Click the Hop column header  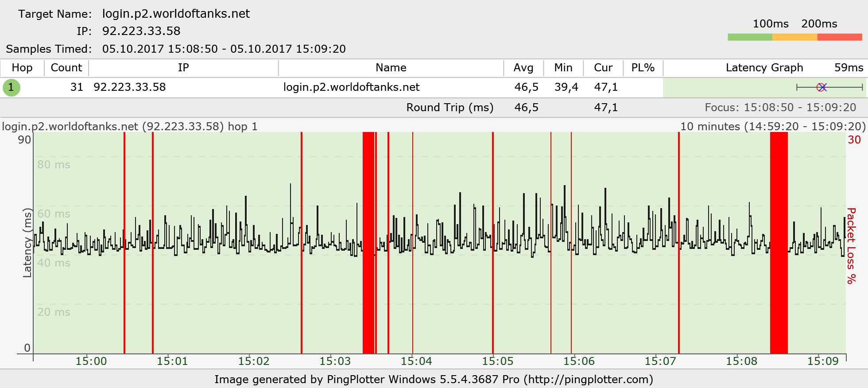tap(22, 68)
